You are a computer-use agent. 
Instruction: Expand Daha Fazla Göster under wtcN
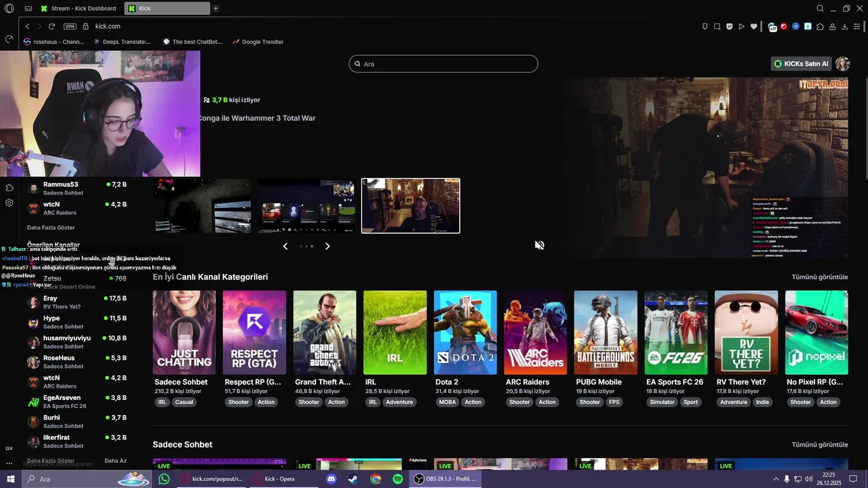pyautogui.click(x=51, y=228)
